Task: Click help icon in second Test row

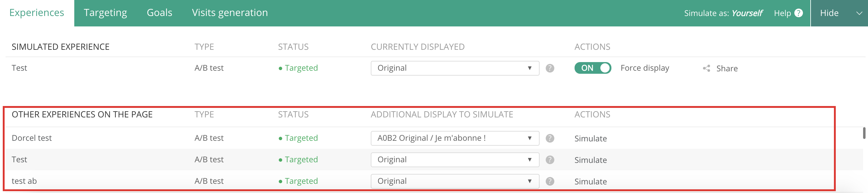Action: click(x=550, y=160)
